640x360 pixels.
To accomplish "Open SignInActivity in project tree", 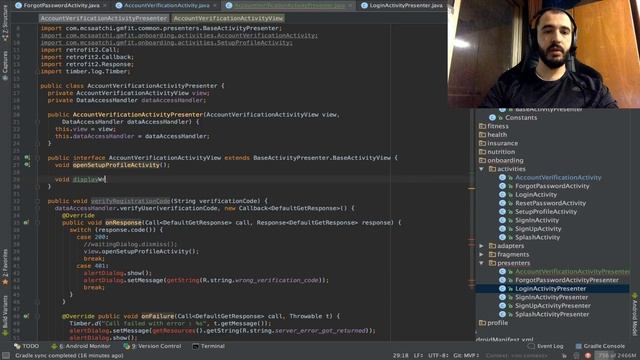I will (537, 220).
